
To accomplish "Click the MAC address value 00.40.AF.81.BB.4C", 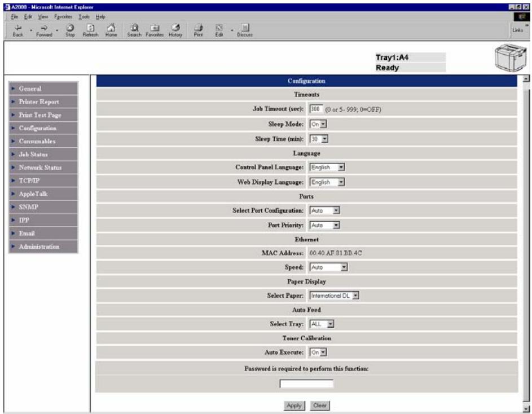I will (x=336, y=253).
